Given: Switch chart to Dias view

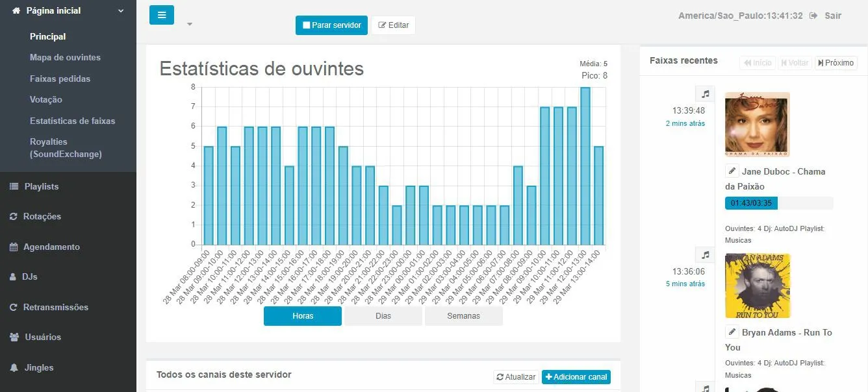Looking at the screenshot, I should click(383, 316).
